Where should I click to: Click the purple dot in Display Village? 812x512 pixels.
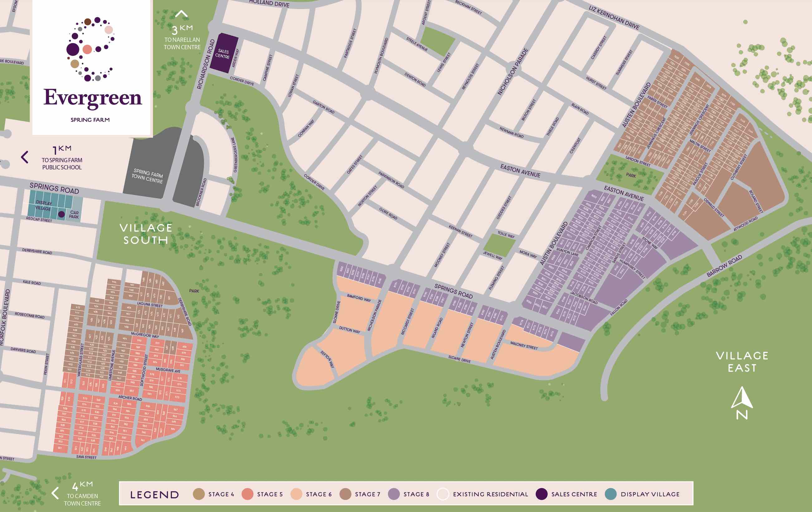click(x=61, y=214)
